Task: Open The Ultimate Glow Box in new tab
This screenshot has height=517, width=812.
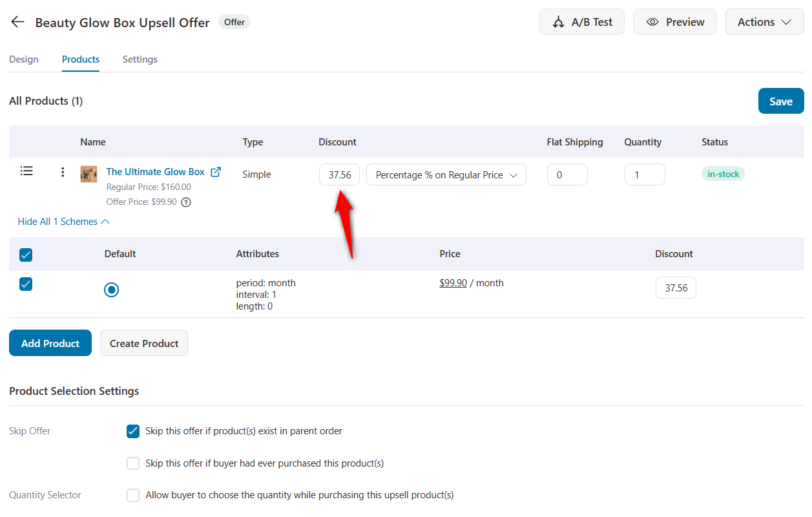Action: click(216, 171)
